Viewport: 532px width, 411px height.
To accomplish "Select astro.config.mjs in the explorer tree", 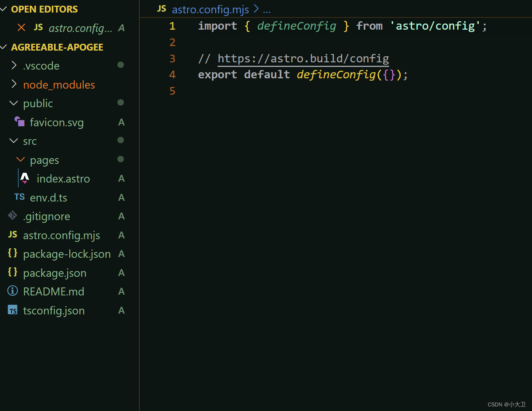I will point(61,236).
